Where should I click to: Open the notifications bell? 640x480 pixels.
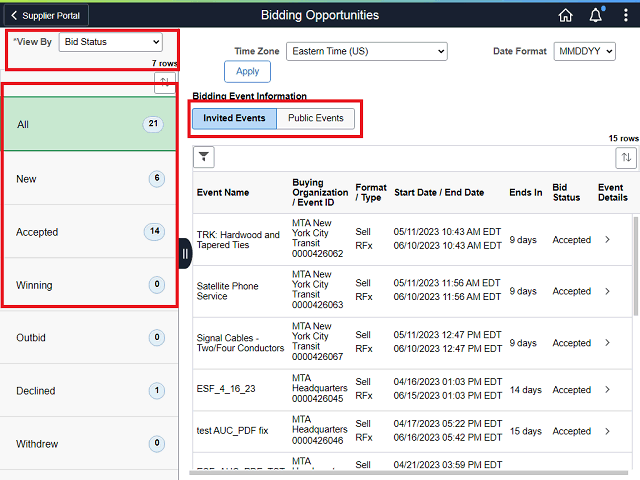(596, 16)
